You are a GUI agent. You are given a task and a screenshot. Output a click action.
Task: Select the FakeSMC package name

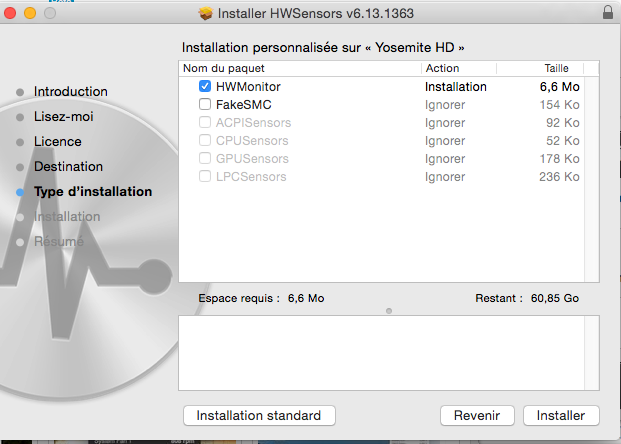244,105
